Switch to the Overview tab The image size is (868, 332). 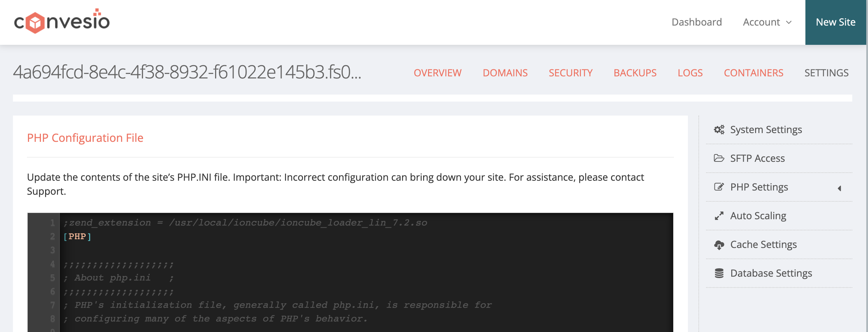437,73
